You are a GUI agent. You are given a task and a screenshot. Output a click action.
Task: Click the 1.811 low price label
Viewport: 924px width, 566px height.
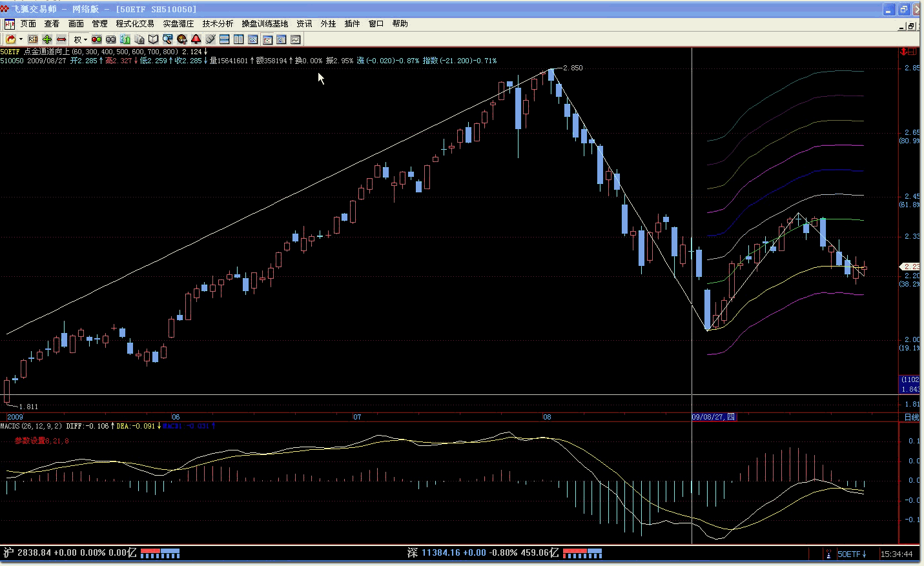click(x=28, y=407)
